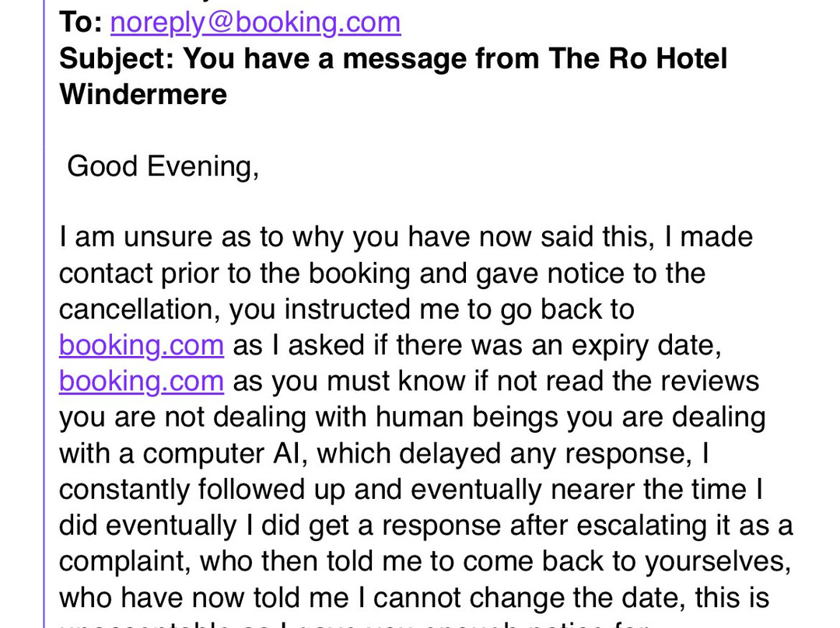Click the word "complaint" in message body
Viewport: 840px width, 628px height.
[124, 562]
